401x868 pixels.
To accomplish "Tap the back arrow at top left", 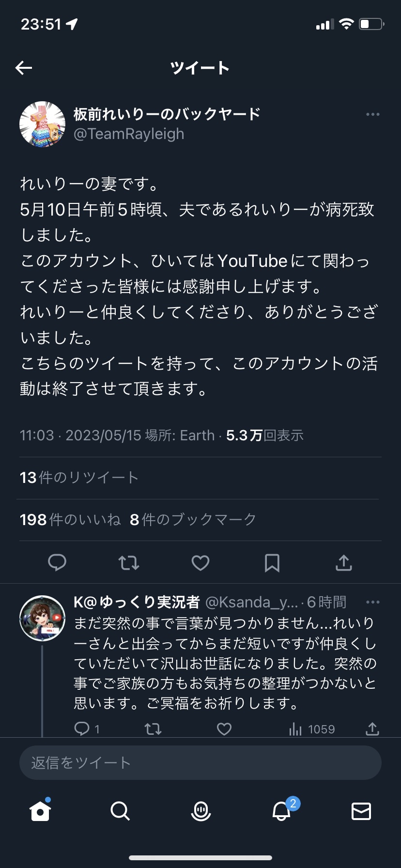I will pos(24,68).
